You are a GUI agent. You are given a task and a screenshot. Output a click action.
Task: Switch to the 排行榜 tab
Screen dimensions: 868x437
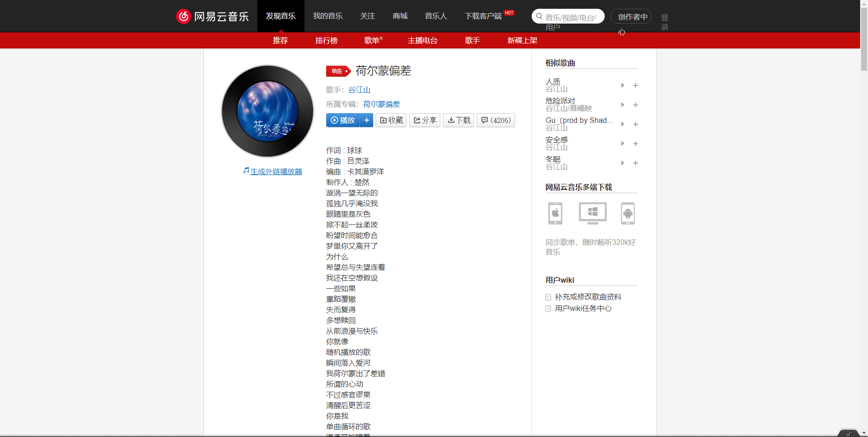[x=326, y=41]
